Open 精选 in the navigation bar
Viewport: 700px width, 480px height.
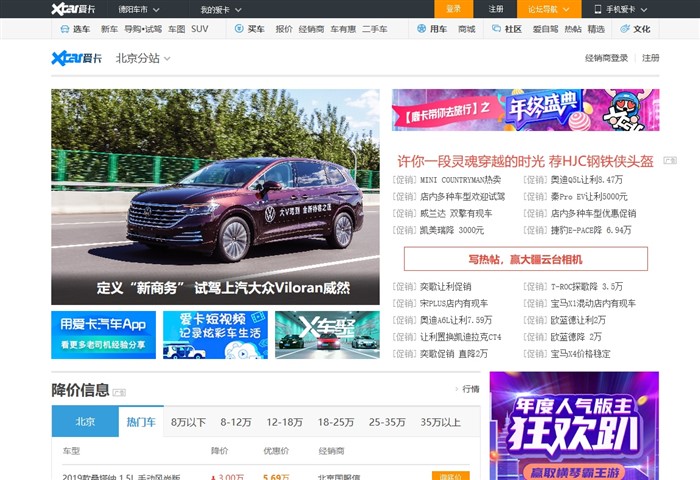[596, 29]
